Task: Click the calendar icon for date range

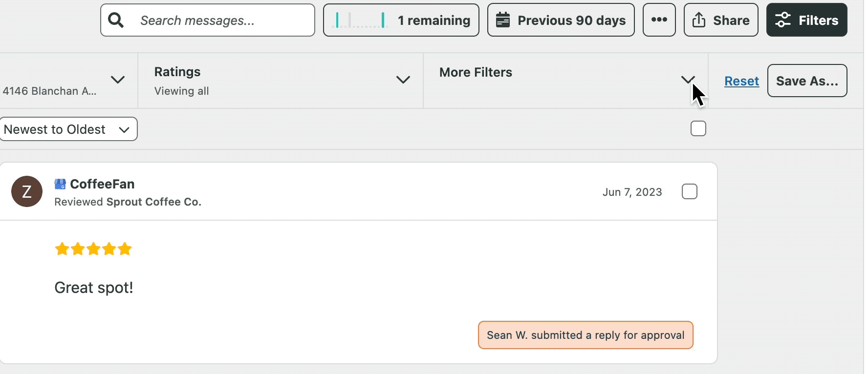Action: (503, 20)
